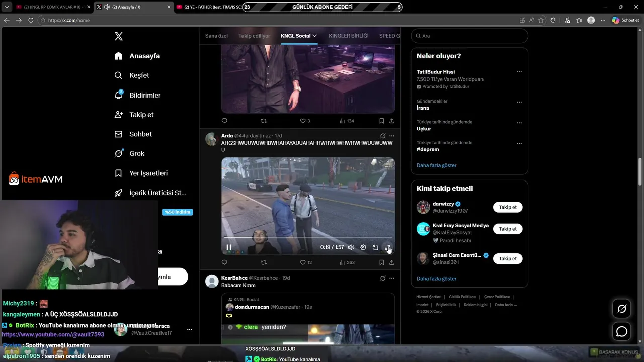This screenshot has width=644, height=362.
Task: Seek on the Arda video progress bar
Action: pyautogui.click(x=308, y=237)
